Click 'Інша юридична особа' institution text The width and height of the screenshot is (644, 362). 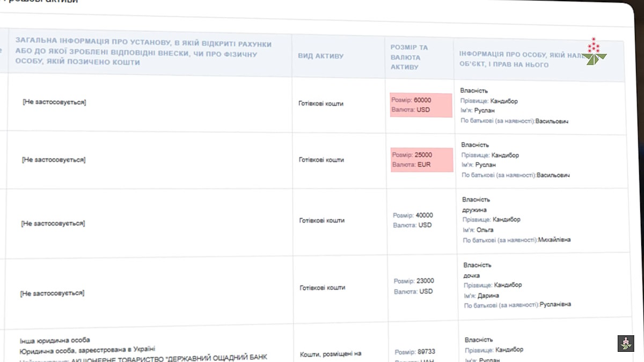(x=55, y=340)
